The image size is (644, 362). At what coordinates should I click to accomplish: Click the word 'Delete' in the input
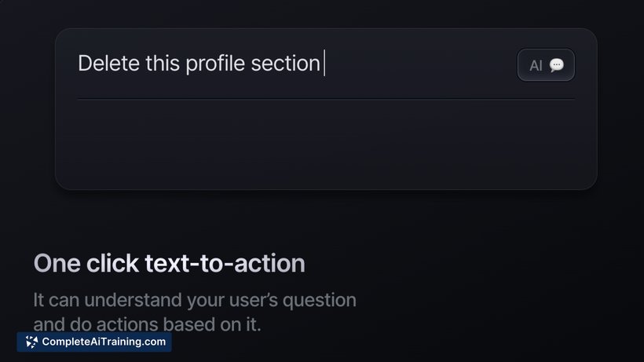[x=108, y=63]
